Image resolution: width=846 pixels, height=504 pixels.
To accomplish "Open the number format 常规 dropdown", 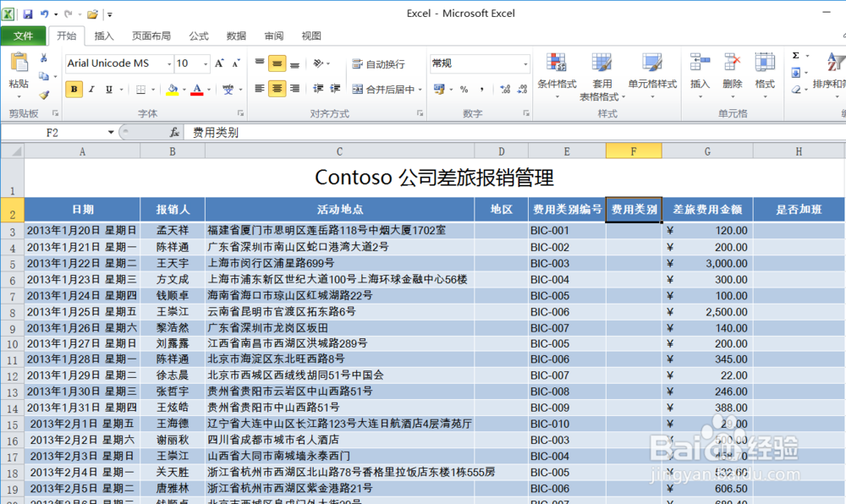I will pyautogui.click(x=525, y=63).
